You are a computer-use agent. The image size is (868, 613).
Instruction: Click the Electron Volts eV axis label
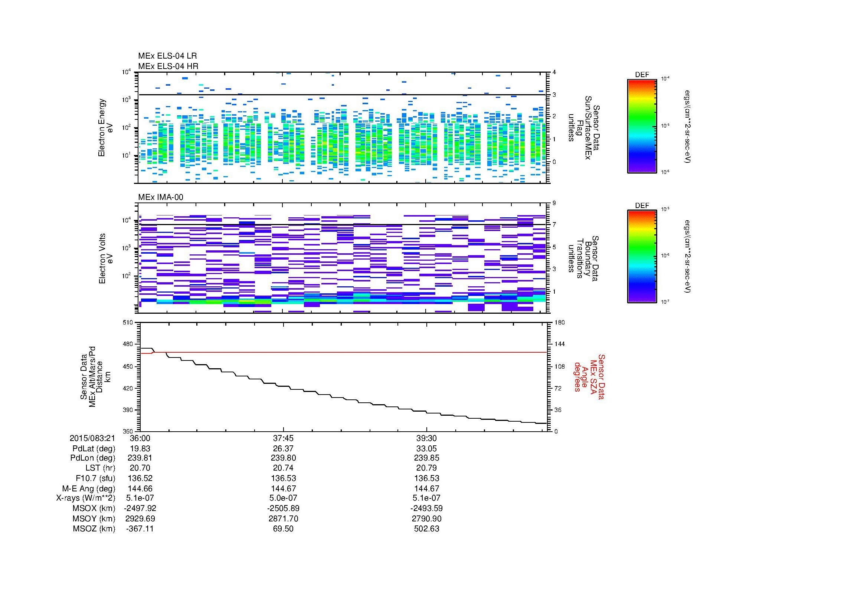coord(106,259)
